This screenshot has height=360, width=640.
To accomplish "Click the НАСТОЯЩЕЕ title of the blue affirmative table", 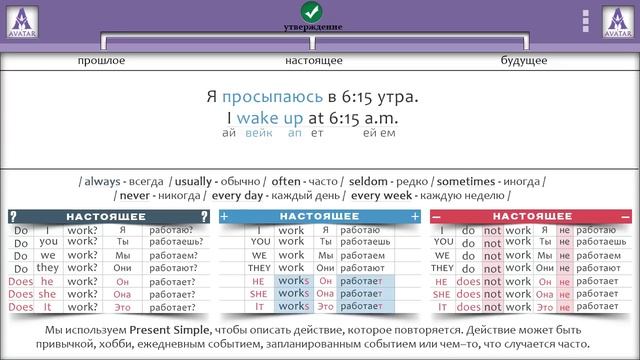I will (x=320, y=216).
